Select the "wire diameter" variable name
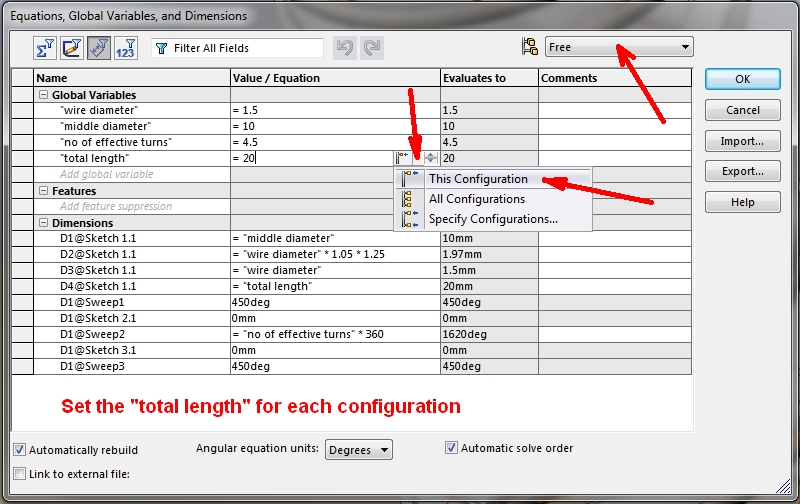 pyautogui.click(x=99, y=110)
